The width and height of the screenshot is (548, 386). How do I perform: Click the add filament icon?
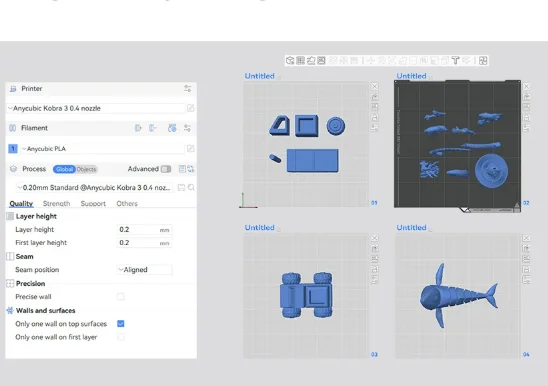(138, 128)
